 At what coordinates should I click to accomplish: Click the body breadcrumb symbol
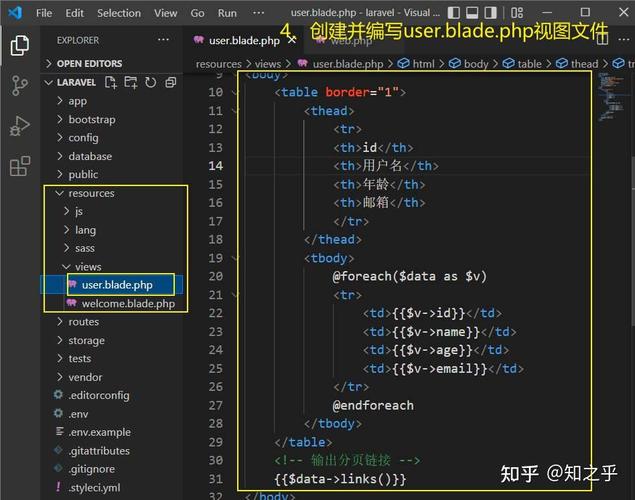tap(469, 64)
